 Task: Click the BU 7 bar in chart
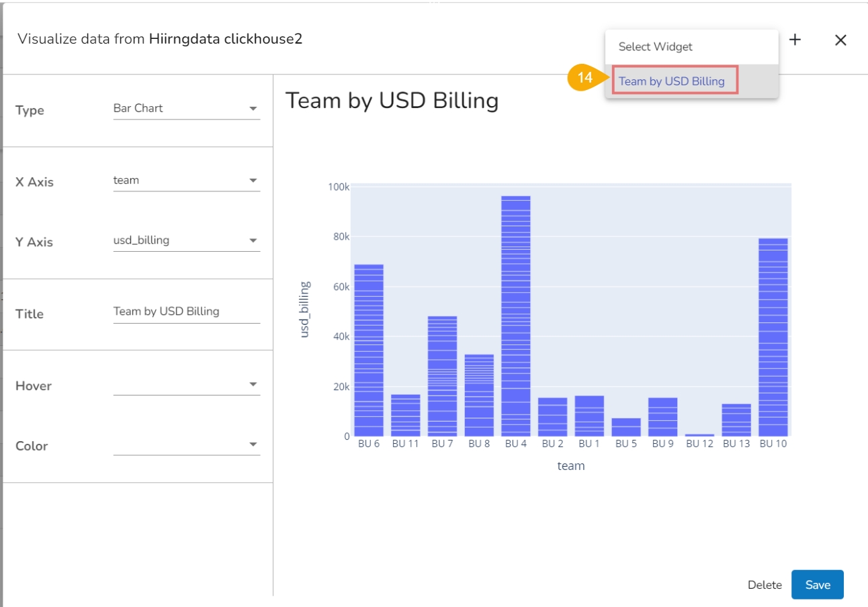pyautogui.click(x=442, y=376)
